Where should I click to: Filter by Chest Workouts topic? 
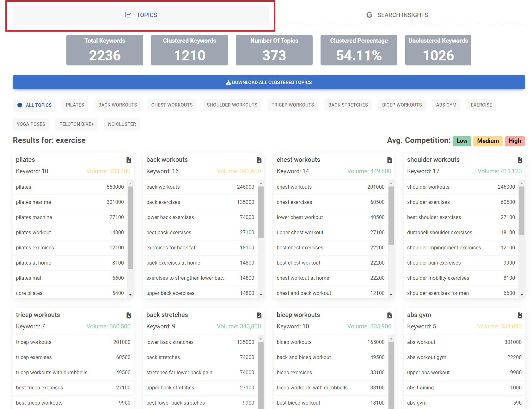tap(172, 105)
